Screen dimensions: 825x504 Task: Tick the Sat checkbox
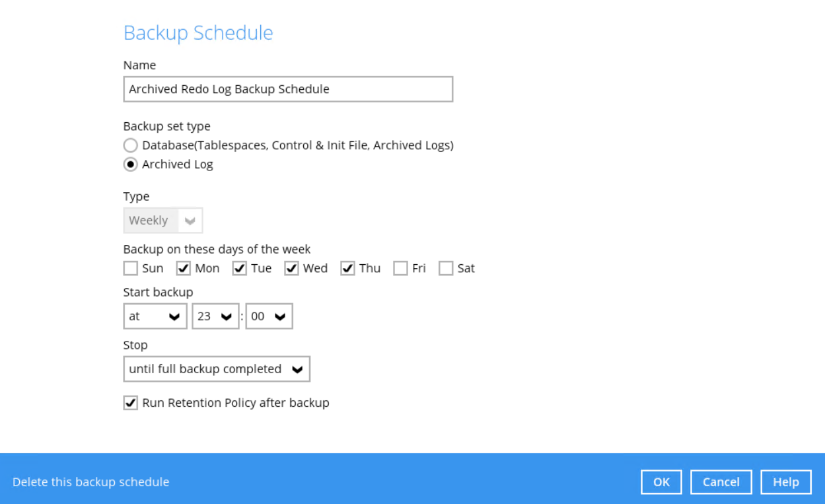[446, 269]
